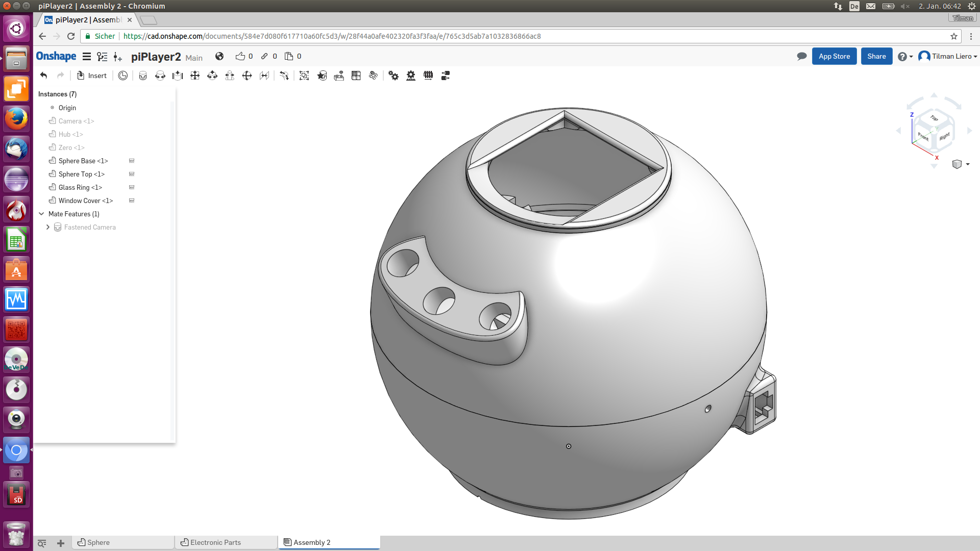Open the help question mark menu
980x551 pixels.
tap(905, 57)
